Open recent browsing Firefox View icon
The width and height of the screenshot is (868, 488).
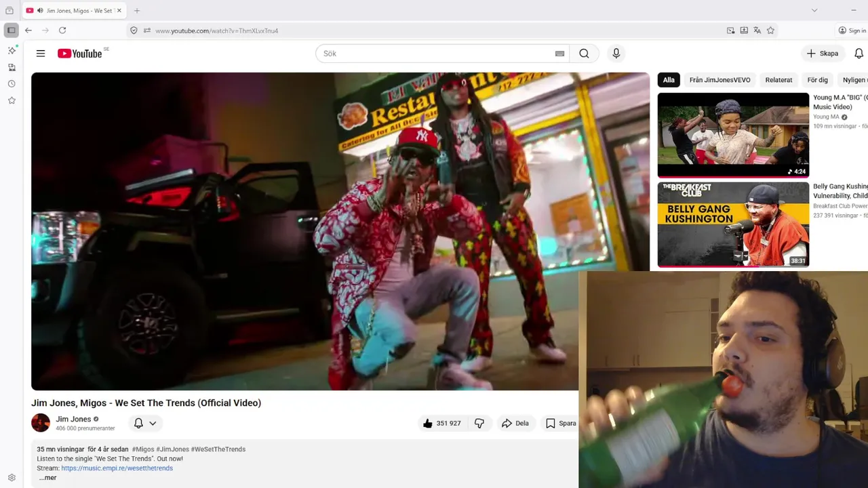[9, 11]
